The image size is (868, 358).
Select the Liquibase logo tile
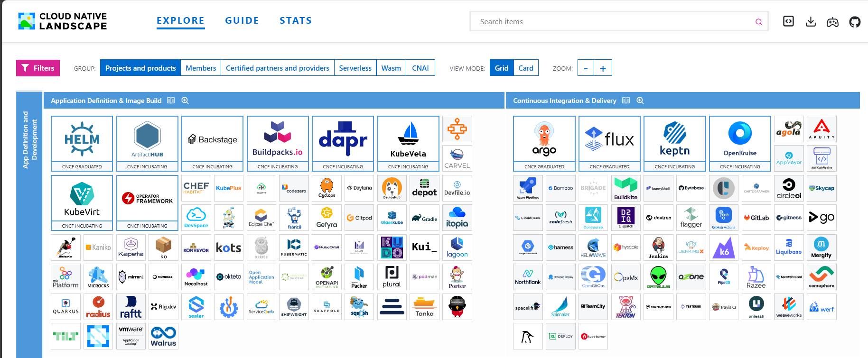coord(789,248)
